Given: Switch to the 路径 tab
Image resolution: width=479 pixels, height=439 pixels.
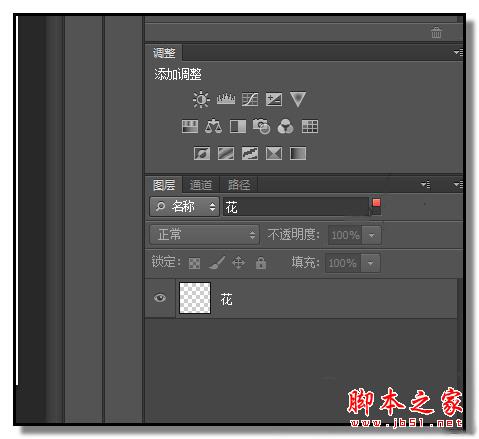Looking at the screenshot, I should click(239, 185).
